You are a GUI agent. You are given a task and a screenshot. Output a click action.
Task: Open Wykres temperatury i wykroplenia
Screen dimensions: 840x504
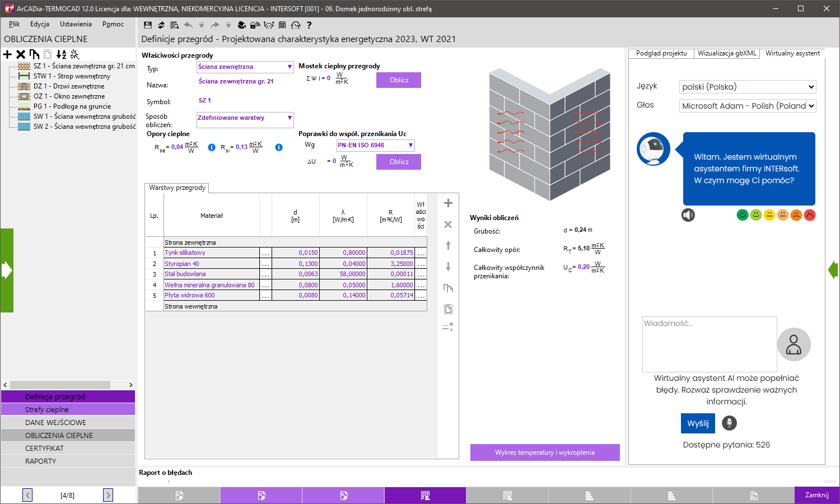click(x=545, y=452)
